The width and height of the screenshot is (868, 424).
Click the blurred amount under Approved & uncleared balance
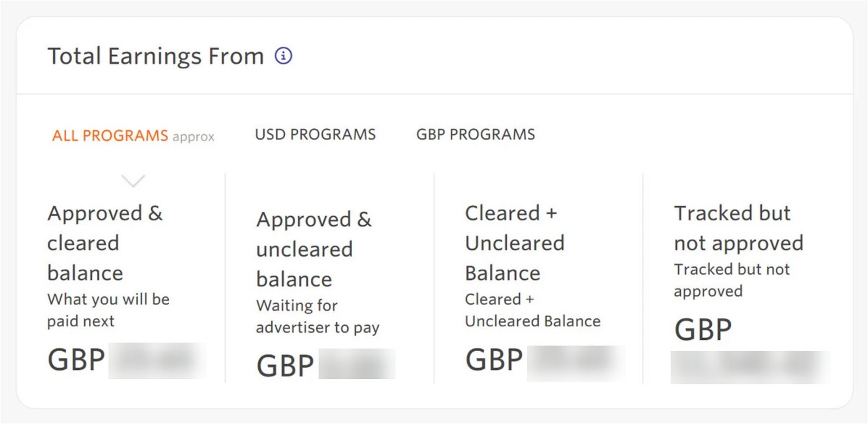click(x=356, y=364)
